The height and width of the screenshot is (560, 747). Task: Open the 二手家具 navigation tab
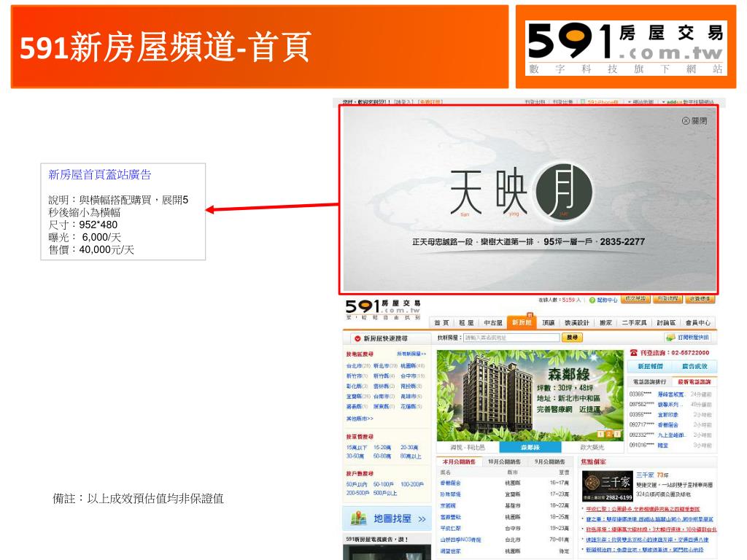(634, 322)
